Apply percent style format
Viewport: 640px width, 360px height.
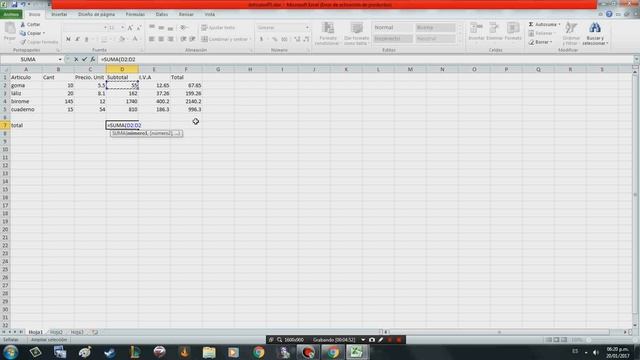coord(275,39)
